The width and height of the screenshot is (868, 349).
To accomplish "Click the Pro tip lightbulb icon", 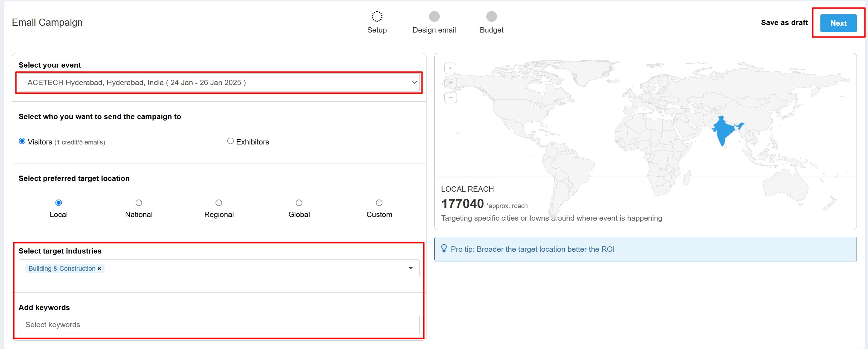I will coord(444,249).
